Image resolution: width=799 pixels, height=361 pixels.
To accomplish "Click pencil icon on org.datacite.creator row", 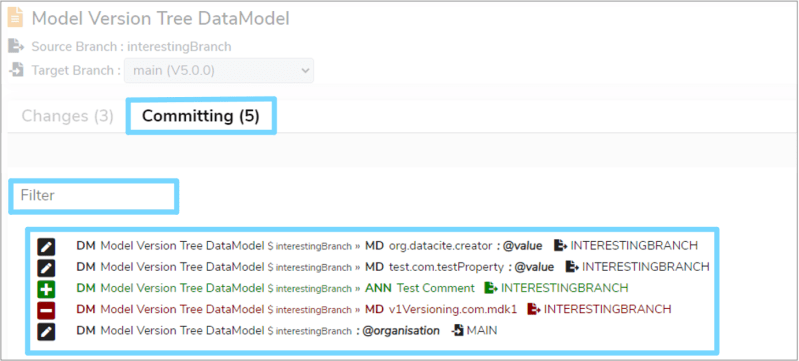I will pyautogui.click(x=46, y=247).
